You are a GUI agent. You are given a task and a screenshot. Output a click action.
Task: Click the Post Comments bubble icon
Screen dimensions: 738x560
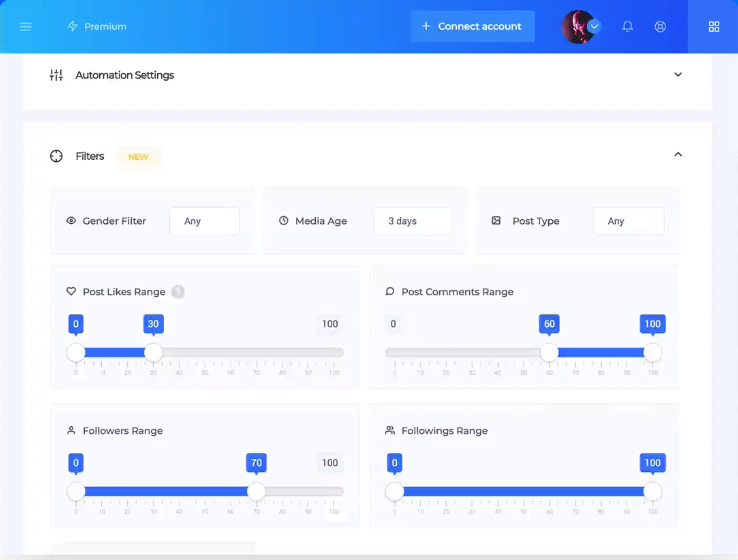pos(390,291)
